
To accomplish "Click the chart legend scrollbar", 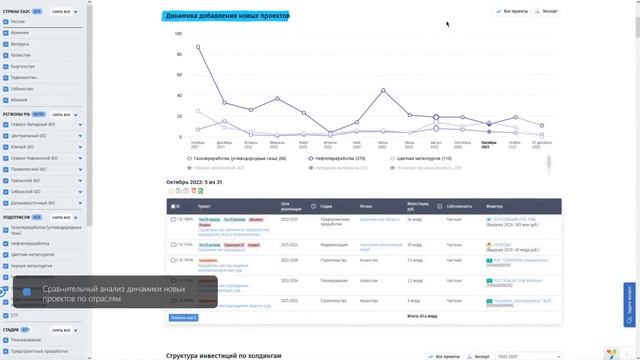I will click(x=549, y=162).
